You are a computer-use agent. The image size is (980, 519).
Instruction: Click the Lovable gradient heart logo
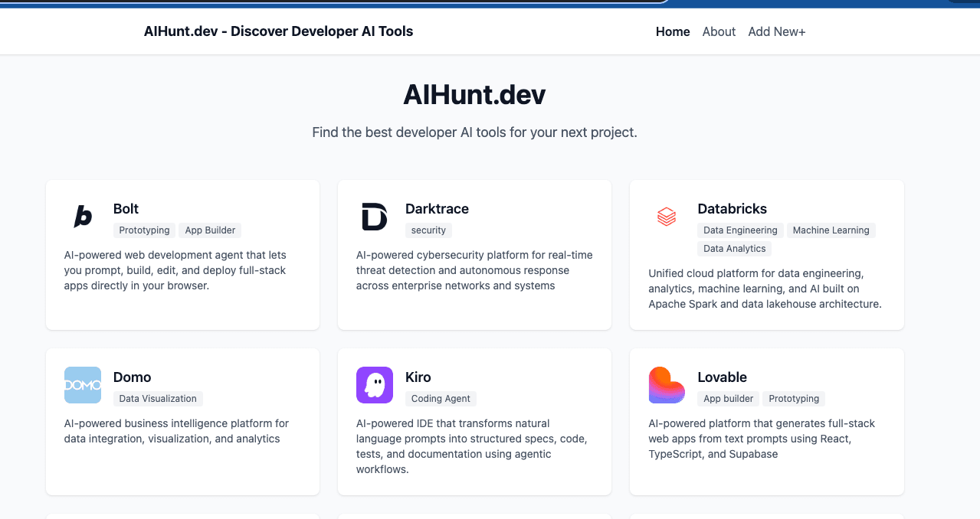coord(666,385)
